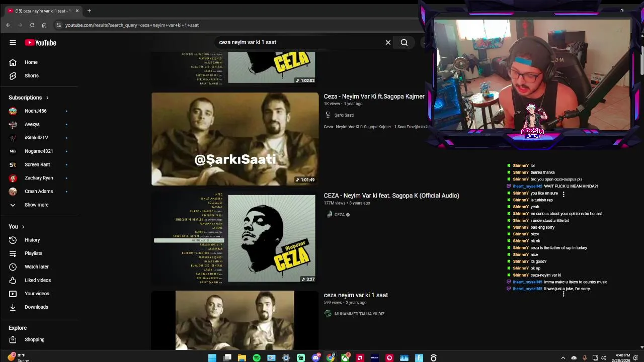Open the CEZA Official Audio video title

pos(391,196)
